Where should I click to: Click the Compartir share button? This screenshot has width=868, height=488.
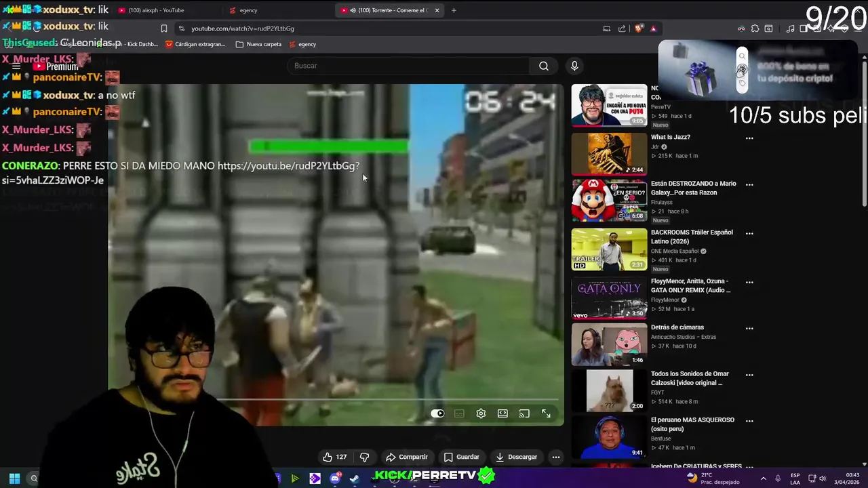coord(407,457)
